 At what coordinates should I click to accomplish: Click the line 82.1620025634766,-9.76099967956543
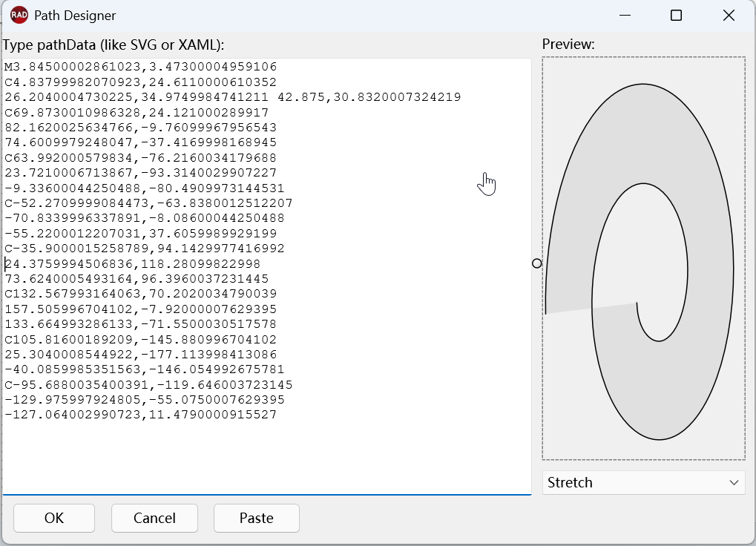pos(141,127)
